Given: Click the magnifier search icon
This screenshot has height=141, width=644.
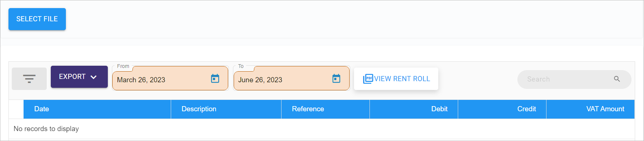Looking at the screenshot, I should (x=617, y=79).
